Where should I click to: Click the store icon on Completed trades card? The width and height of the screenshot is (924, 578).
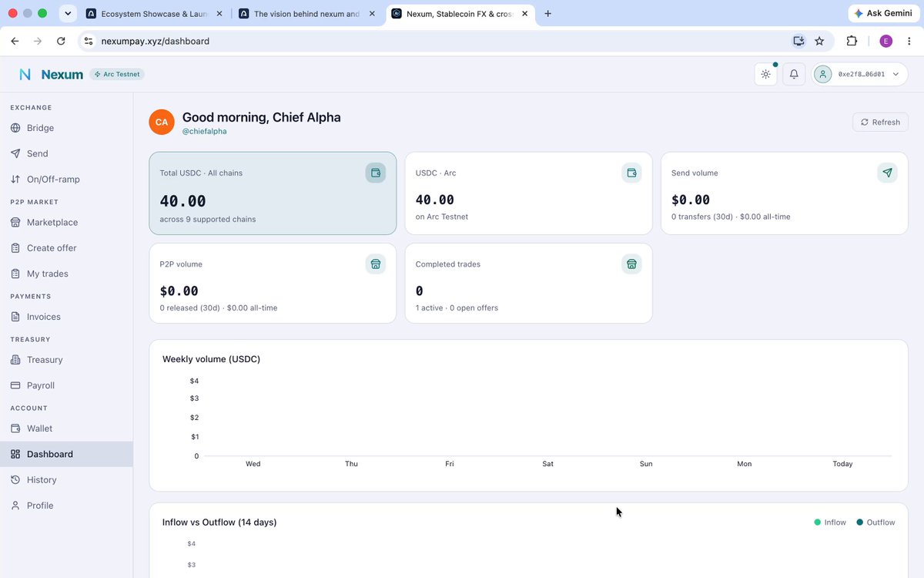click(x=631, y=264)
